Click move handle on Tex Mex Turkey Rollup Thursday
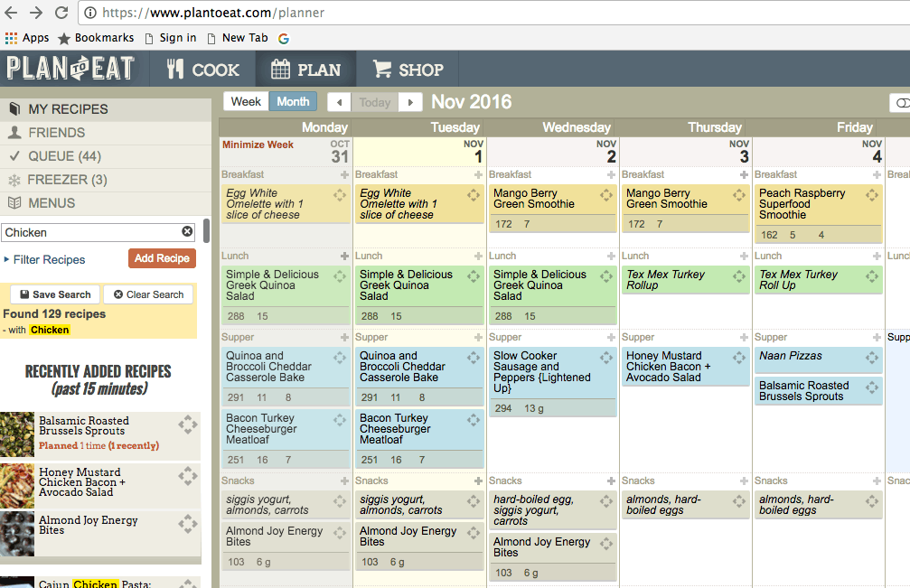This screenshot has width=910, height=588. tap(739, 276)
